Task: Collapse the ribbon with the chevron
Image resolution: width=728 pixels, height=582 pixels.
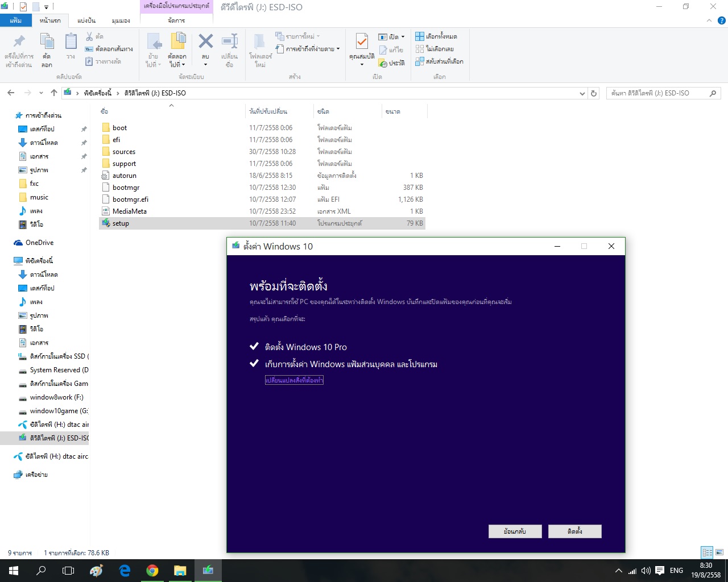Action: (x=709, y=20)
